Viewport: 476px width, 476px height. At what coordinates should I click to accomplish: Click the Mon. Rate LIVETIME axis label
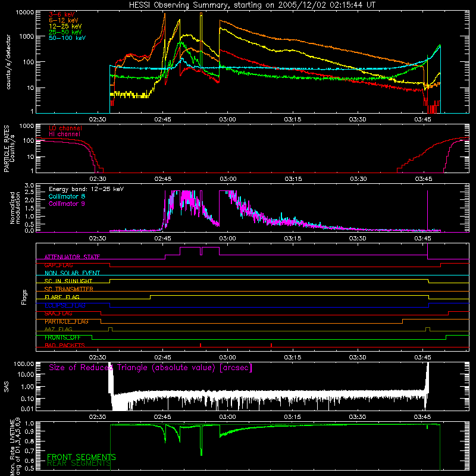click(15, 446)
